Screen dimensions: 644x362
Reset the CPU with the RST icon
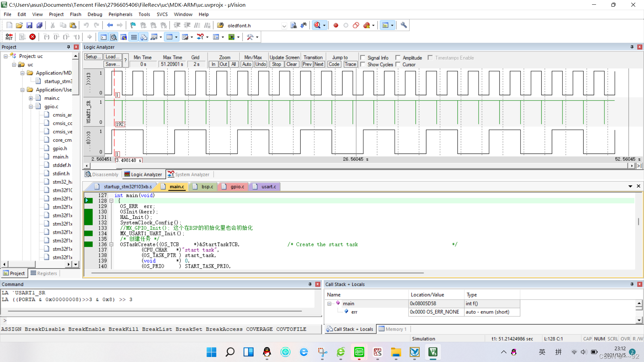tap(9, 37)
